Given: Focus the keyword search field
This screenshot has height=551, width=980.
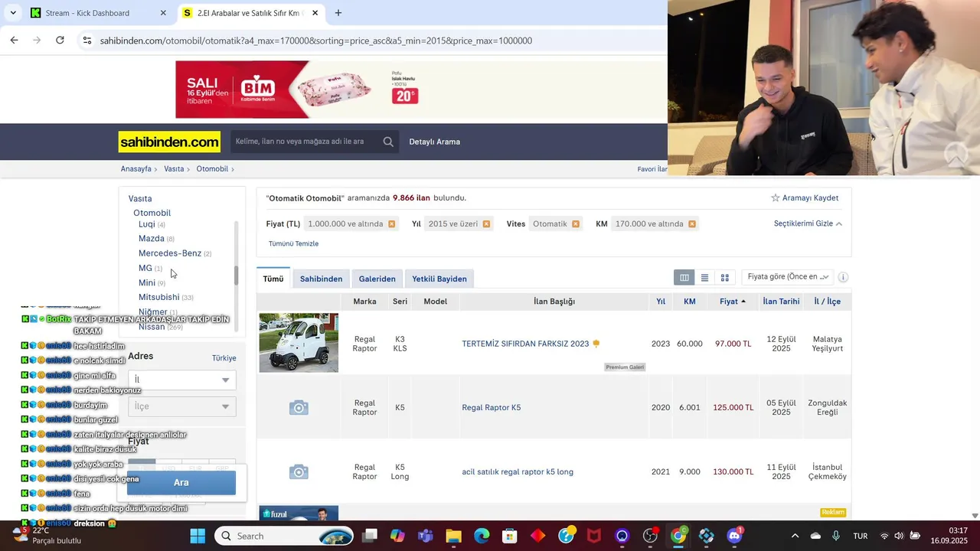Looking at the screenshot, I should (305, 142).
